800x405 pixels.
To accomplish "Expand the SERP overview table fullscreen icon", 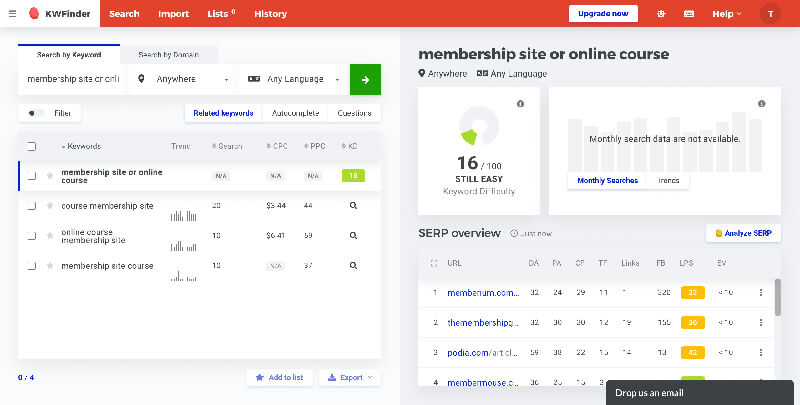I will tap(434, 264).
